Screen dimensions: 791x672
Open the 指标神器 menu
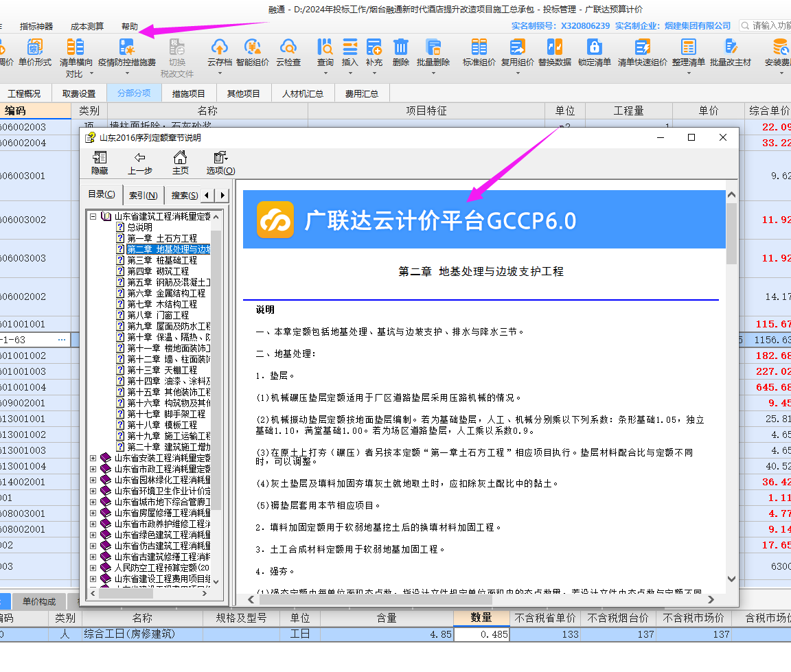coord(36,26)
